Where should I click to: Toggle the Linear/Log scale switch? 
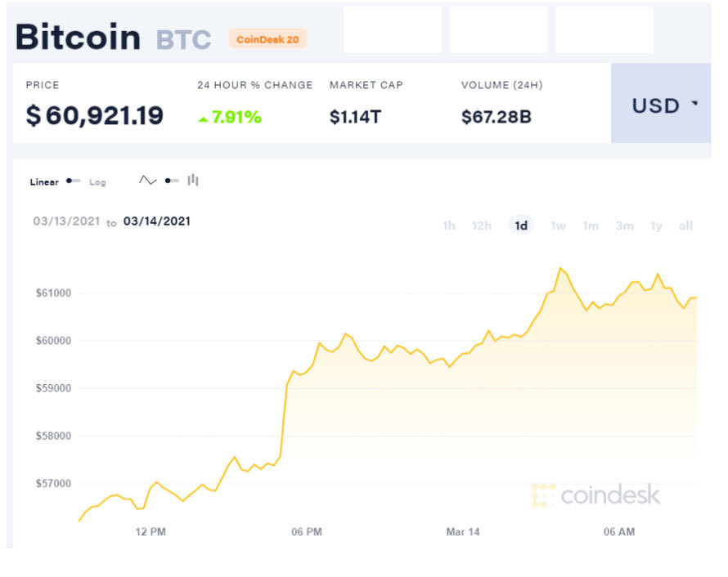tap(74, 181)
